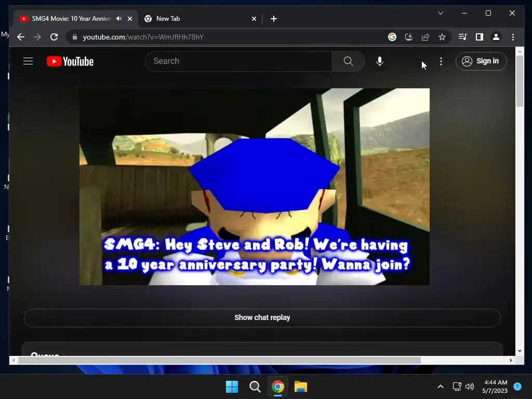The image size is (532, 399).
Task: Click the horizontal scrollbar thumb
Action: tap(219, 361)
